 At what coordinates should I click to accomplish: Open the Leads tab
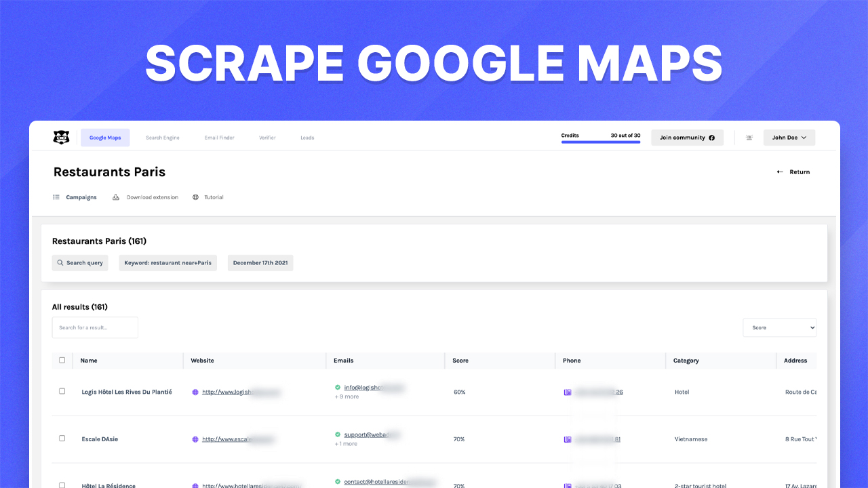click(307, 137)
